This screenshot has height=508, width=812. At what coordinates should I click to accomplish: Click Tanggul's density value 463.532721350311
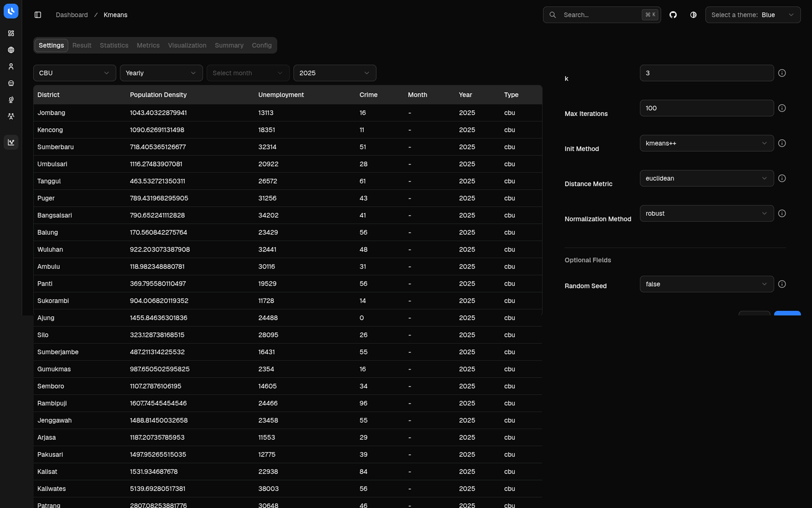(x=157, y=181)
